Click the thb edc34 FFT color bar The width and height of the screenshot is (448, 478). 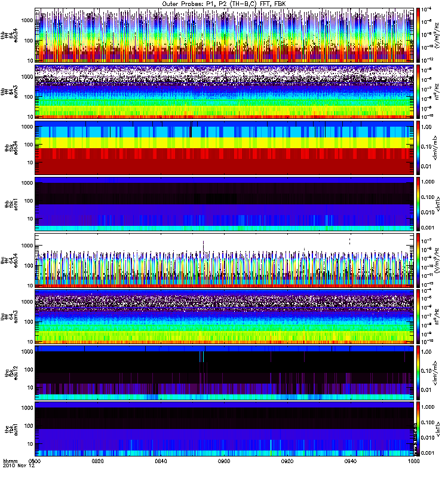point(418,35)
